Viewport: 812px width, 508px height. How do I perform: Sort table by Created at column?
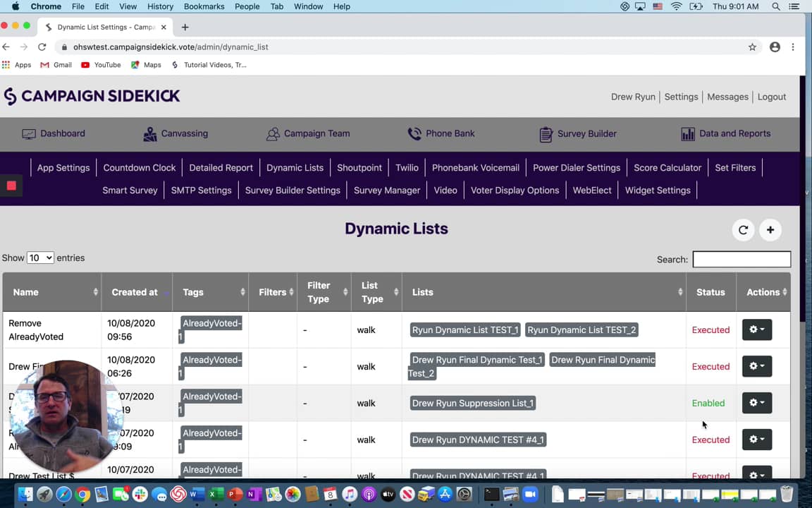[135, 292]
